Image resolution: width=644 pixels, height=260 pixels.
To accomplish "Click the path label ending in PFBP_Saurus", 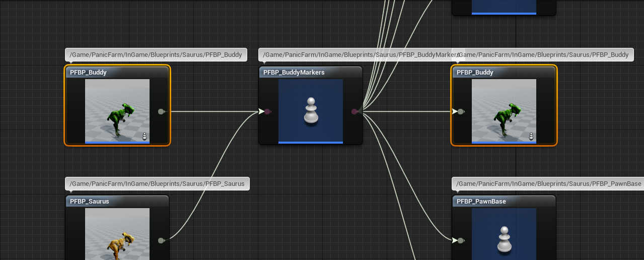I will point(158,183).
